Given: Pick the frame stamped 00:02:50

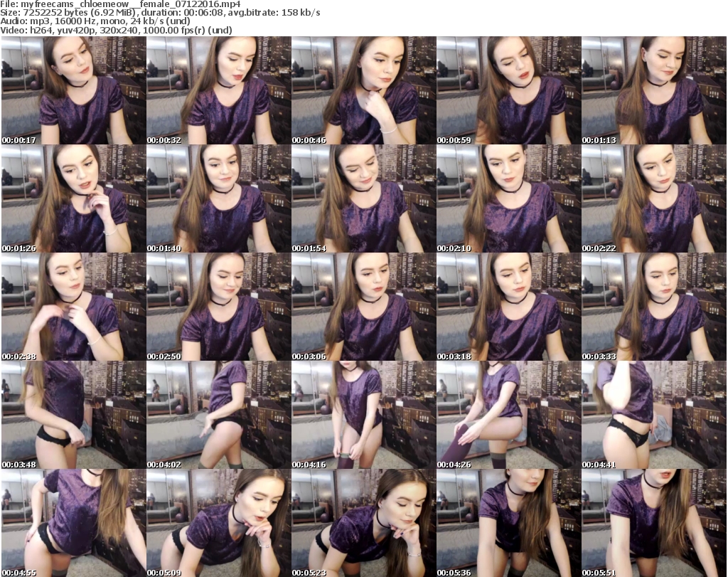Looking at the screenshot, I should tap(219, 307).
